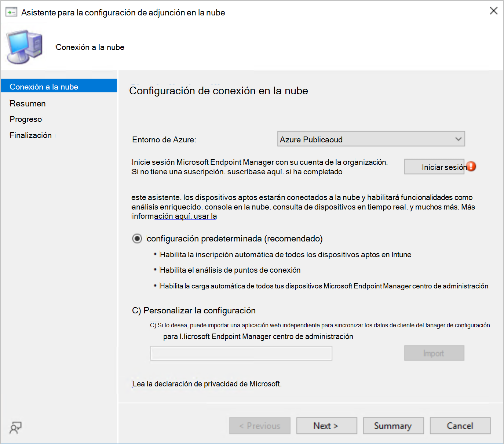Screen dimensions: 504x444
Task: Click the Import button
Action: click(434, 353)
